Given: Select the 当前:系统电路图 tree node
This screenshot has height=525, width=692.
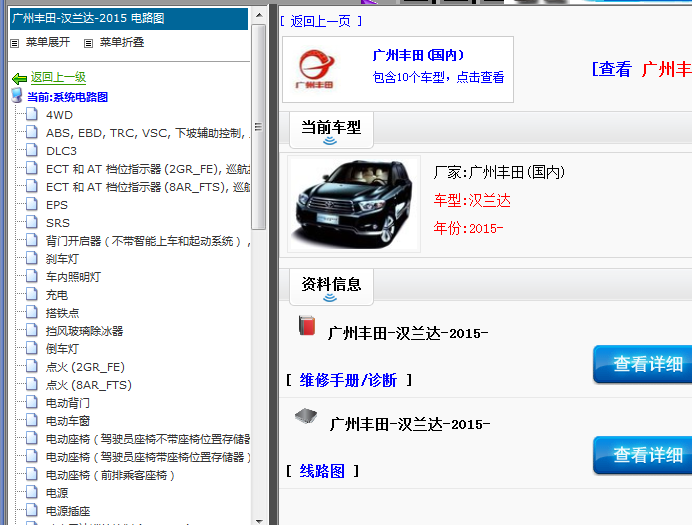Looking at the screenshot, I should (68, 97).
